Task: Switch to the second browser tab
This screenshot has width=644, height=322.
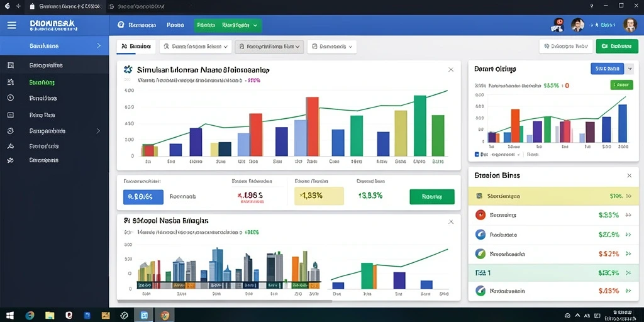Action: tap(138, 6)
